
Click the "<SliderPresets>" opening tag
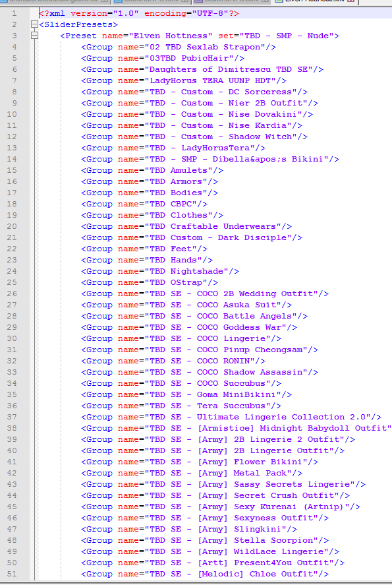coord(78,24)
